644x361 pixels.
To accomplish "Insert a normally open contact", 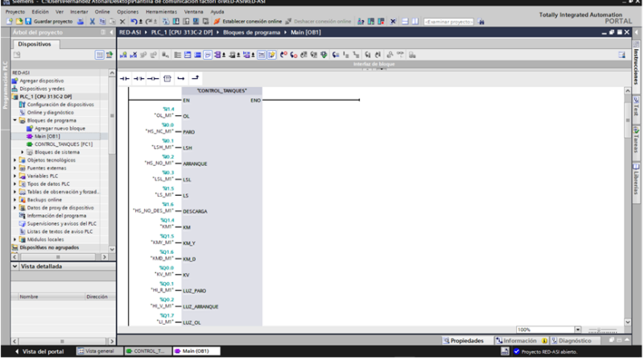I will tap(125, 78).
